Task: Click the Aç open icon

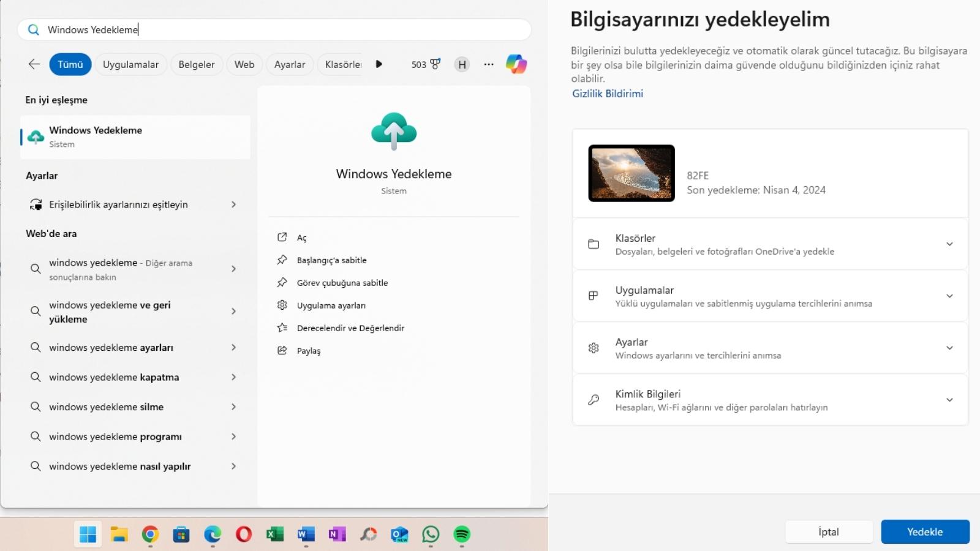Action: pos(282,238)
